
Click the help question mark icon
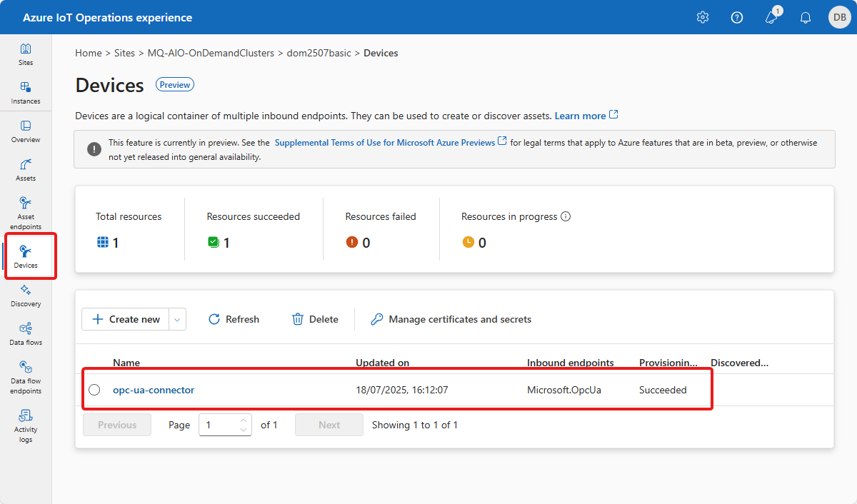(x=737, y=17)
